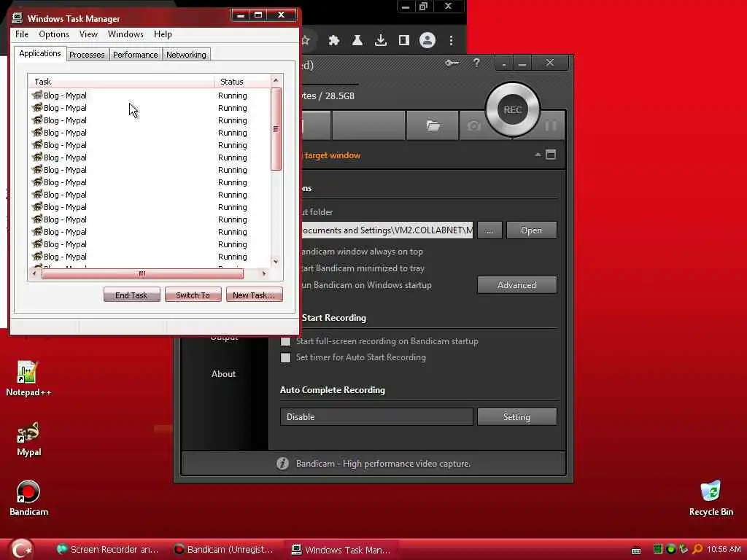Enable Set timer for Auto Start Recording
Screen dimensions: 747x560
pos(285,357)
